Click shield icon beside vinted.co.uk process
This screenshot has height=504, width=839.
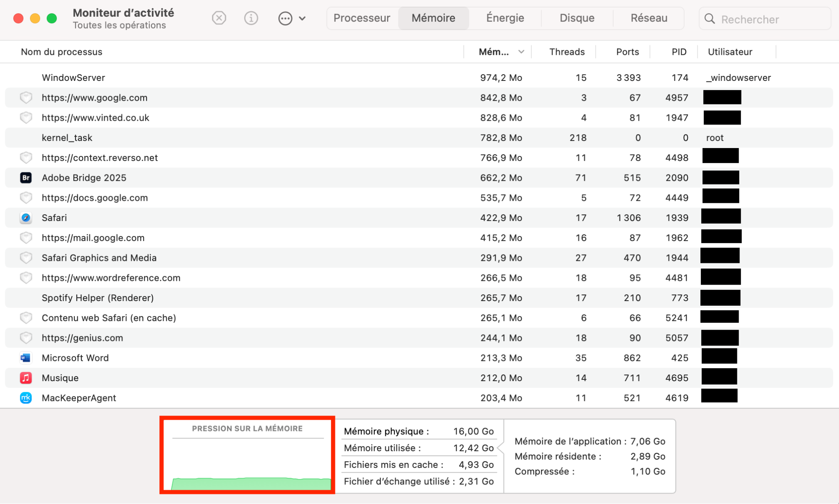(26, 118)
